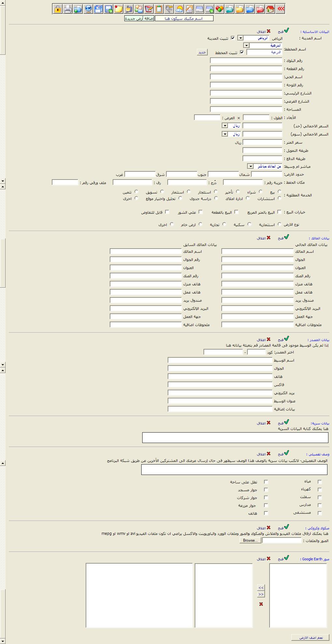The width and height of the screenshot is (332, 644).
Task: Click the red X remove icon beside Google Earth lists
Action: pos(261,604)
